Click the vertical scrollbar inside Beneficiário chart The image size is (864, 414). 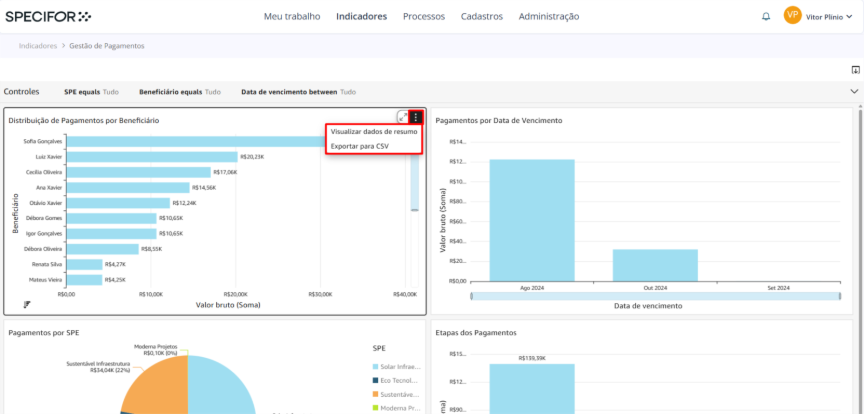pos(415,182)
